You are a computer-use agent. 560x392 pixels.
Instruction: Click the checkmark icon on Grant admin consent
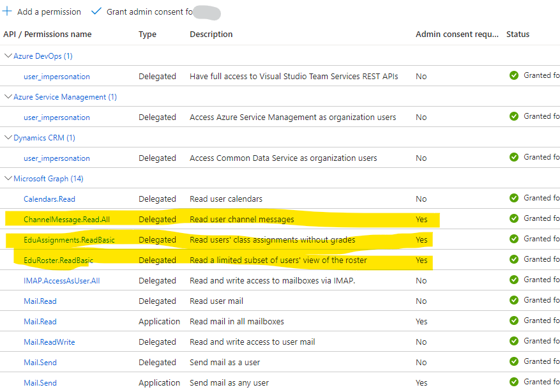tap(96, 11)
